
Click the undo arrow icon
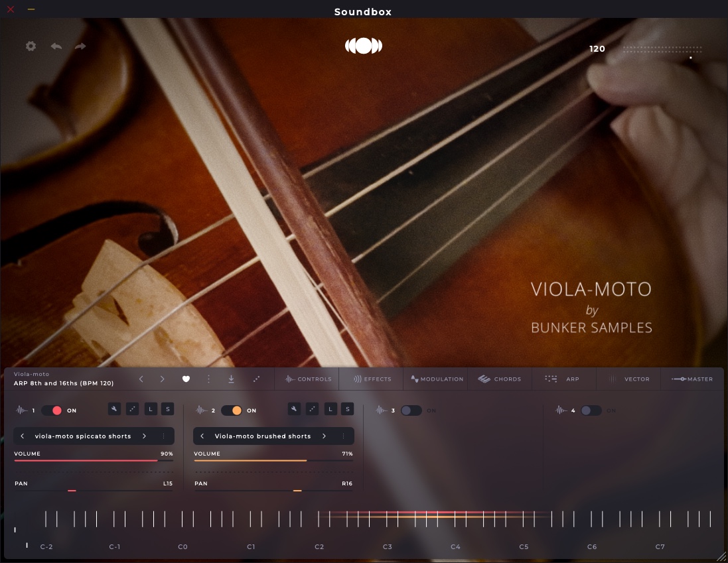tap(56, 46)
